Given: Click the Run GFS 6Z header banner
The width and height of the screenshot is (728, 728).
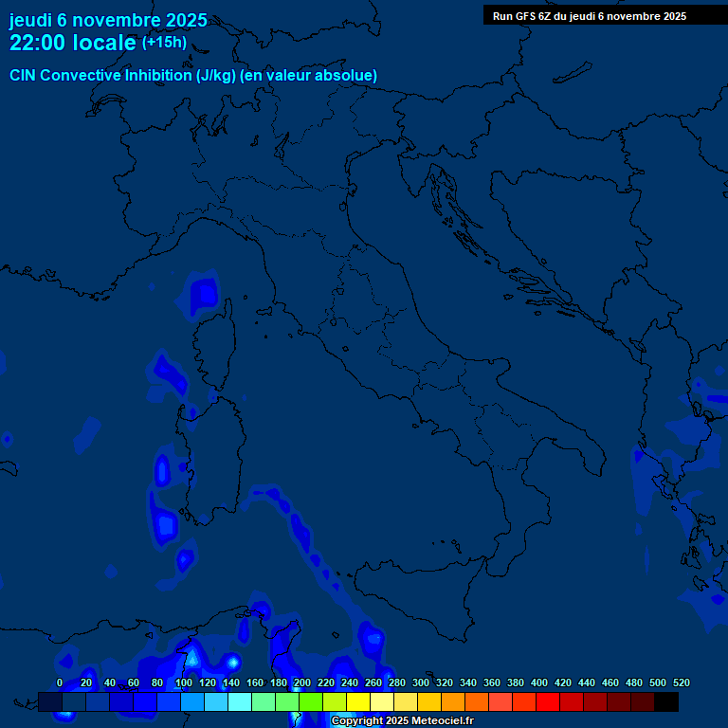Looking at the screenshot, I should click(590, 16).
